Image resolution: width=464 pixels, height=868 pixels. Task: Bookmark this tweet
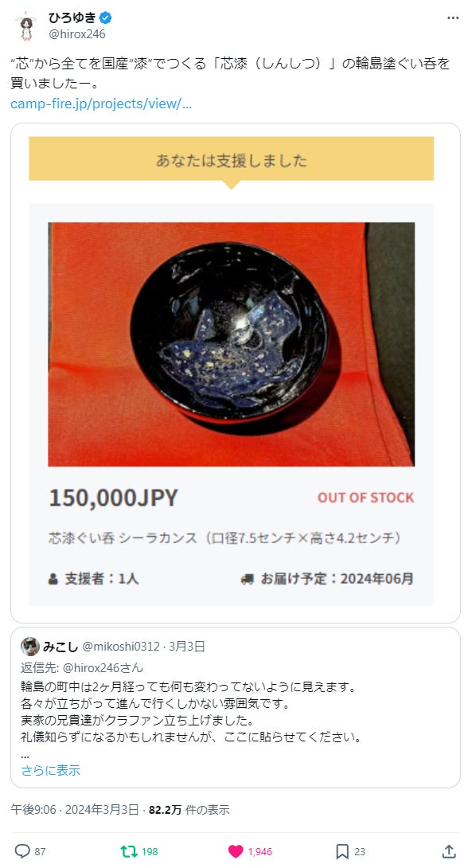point(342,851)
